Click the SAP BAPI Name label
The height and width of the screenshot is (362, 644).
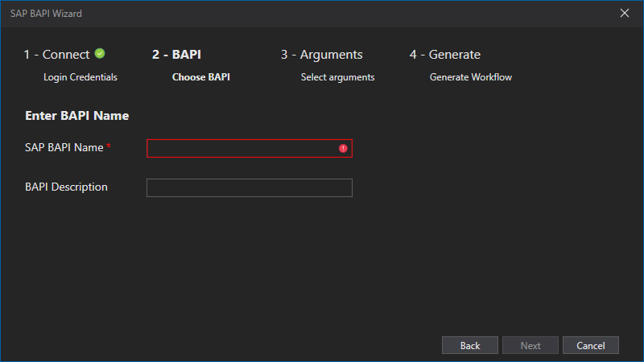(x=64, y=147)
